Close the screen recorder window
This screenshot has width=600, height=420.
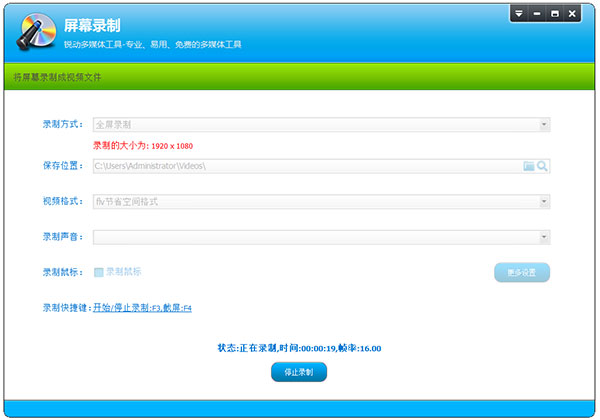coord(572,14)
